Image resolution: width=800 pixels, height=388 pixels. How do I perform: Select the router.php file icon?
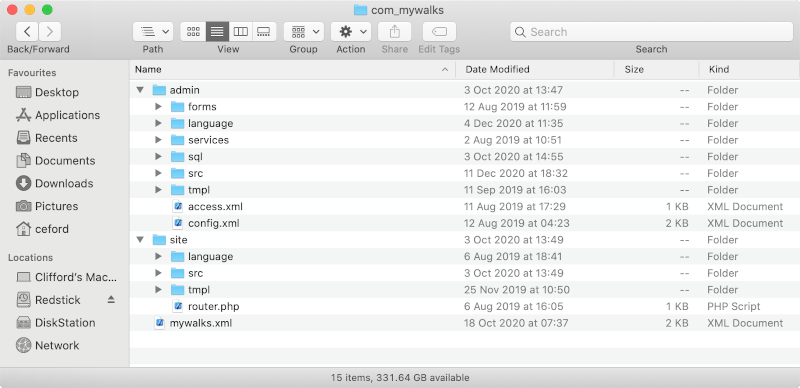(x=178, y=306)
